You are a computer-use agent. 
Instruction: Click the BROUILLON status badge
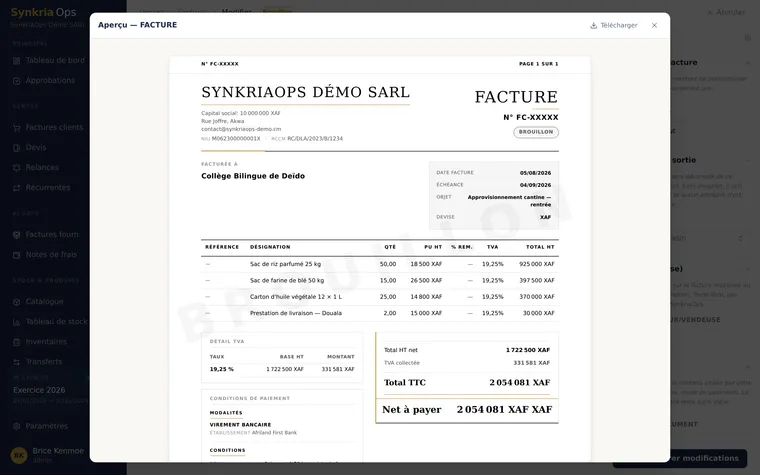(x=536, y=132)
